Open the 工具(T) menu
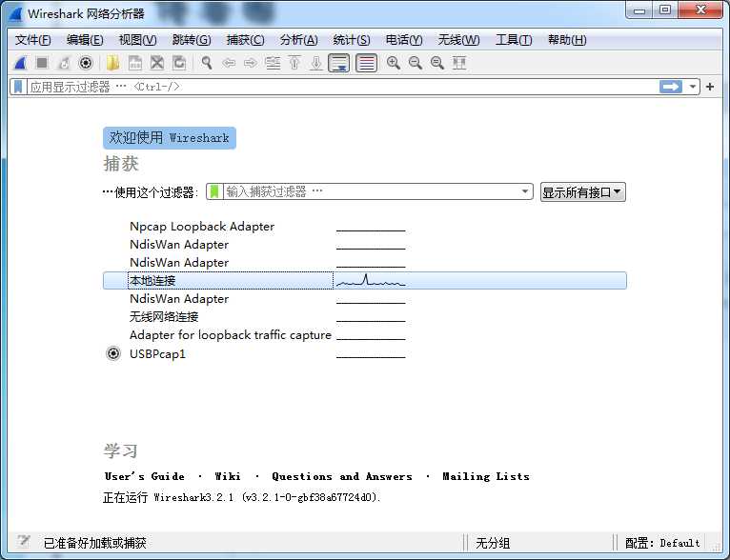The height and width of the screenshot is (560, 730). (x=514, y=40)
